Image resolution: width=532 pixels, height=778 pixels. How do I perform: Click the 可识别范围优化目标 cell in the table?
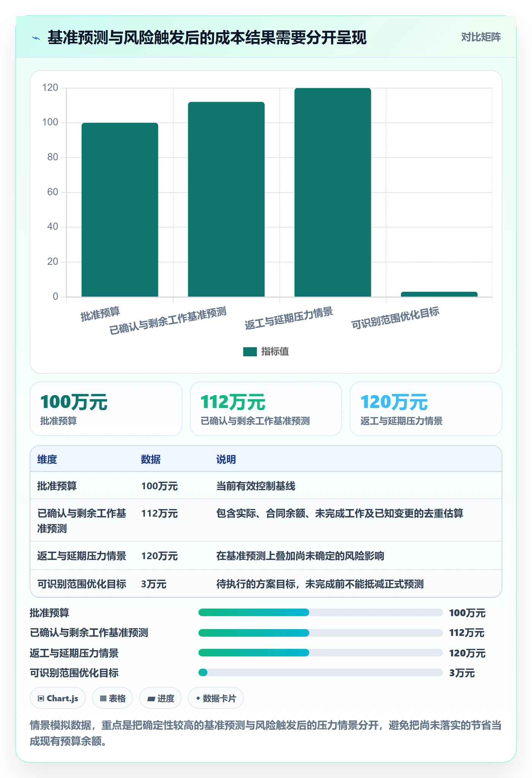[x=82, y=584]
